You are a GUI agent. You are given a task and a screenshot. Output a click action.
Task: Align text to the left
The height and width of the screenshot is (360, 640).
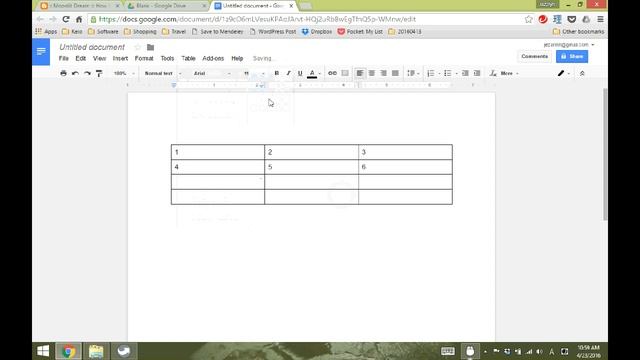click(360, 73)
